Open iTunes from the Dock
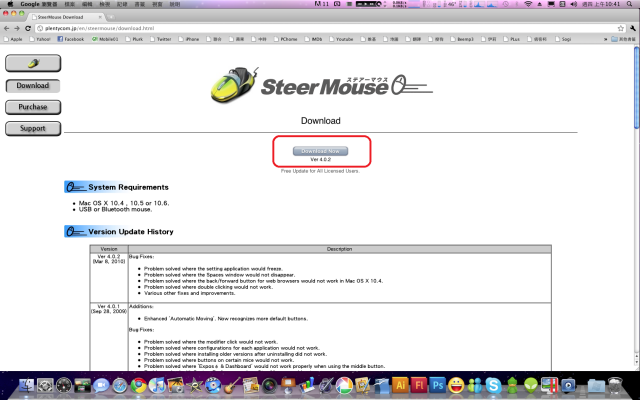This screenshot has width=640, height=400. click(157, 385)
